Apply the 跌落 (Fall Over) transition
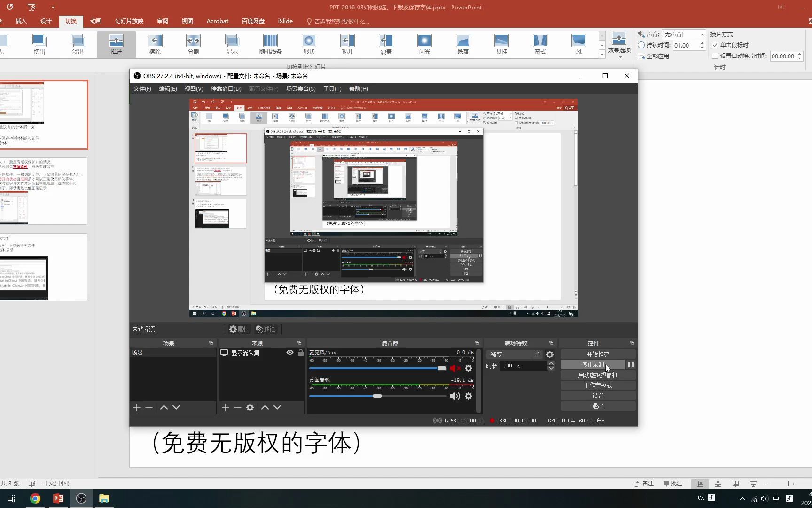 click(x=463, y=44)
